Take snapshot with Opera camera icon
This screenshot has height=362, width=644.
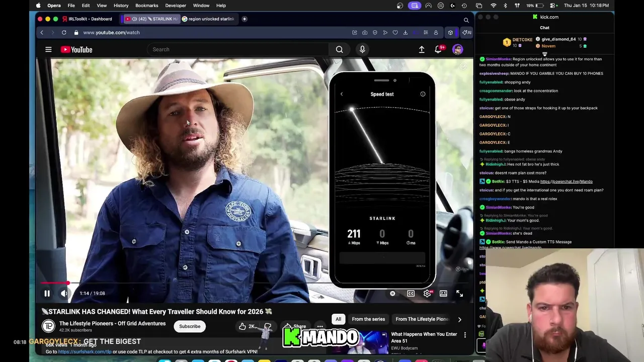tap(365, 32)
